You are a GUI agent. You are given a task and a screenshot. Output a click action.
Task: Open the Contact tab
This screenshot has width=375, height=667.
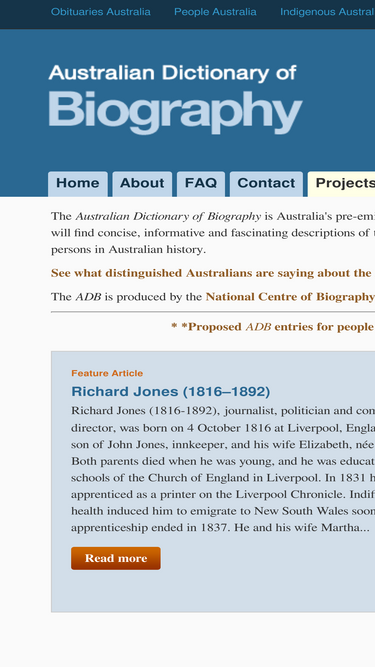coord(266,184)
